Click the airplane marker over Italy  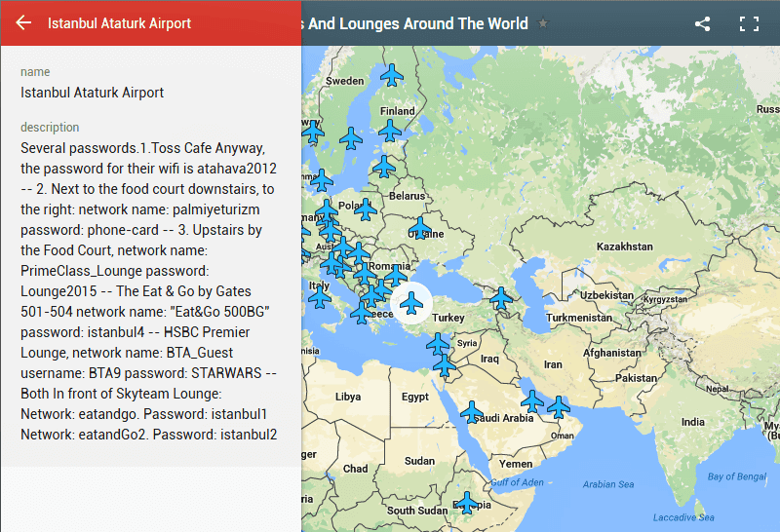pyautogui.click(x=319, y=295)
